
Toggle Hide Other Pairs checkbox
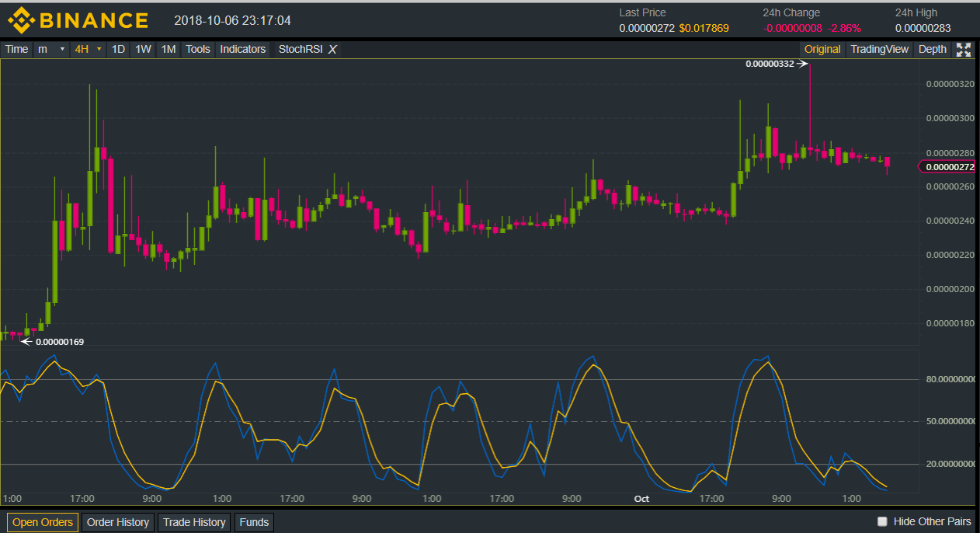coord(881,521)
